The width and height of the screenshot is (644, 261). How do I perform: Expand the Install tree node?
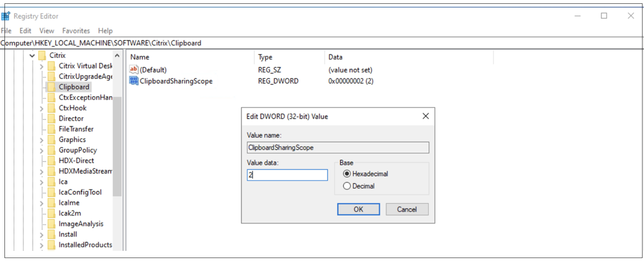pos(41,235)
